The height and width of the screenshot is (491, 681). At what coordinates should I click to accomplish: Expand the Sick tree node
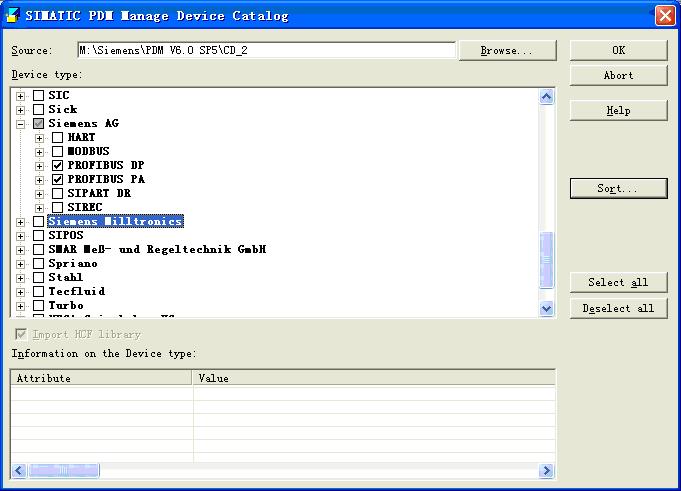coord(20,110)
